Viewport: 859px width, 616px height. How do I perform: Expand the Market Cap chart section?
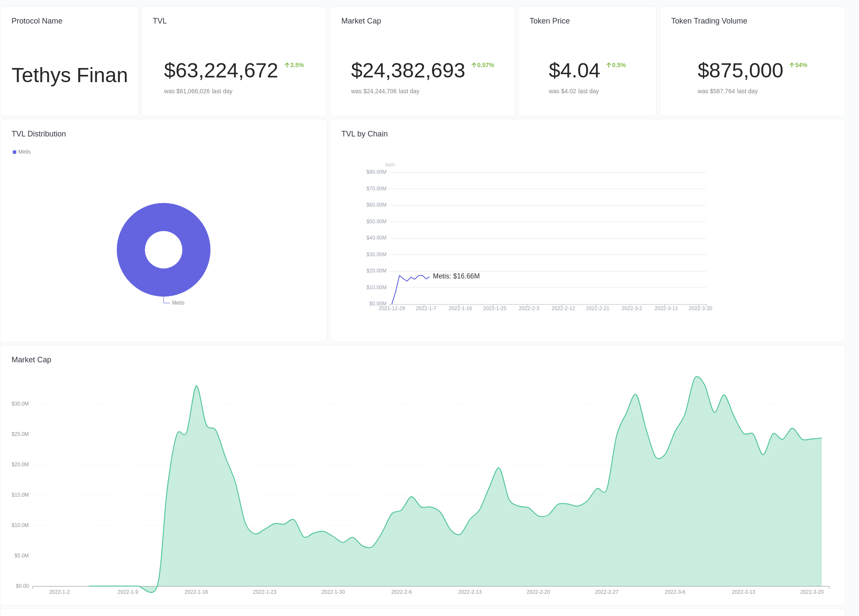[x=31, y=360]
